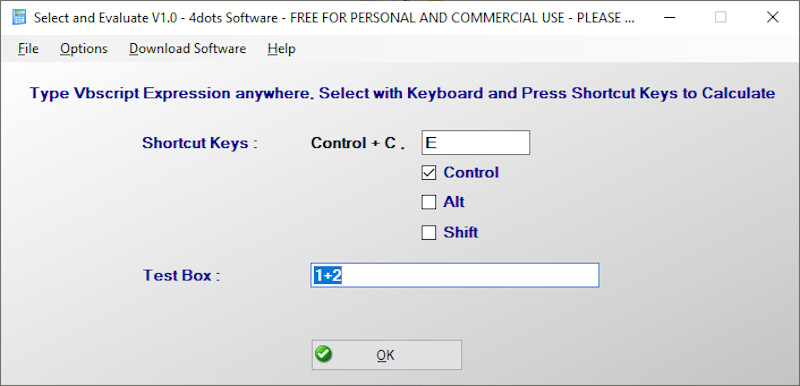
Task: Click the window title bar text
Action: point(335,18)
